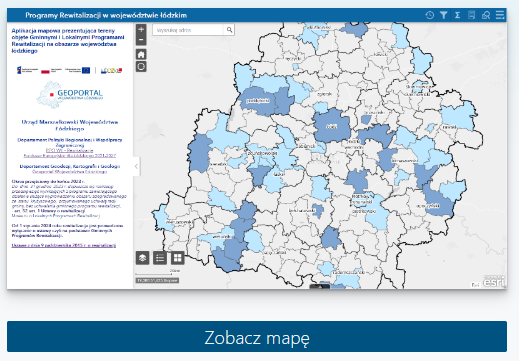Viewport: 519px width, 361px height.
Task: Open the Ustawa z dnia 9 października link
Action: pyautogui.click(x=64, y=245)
